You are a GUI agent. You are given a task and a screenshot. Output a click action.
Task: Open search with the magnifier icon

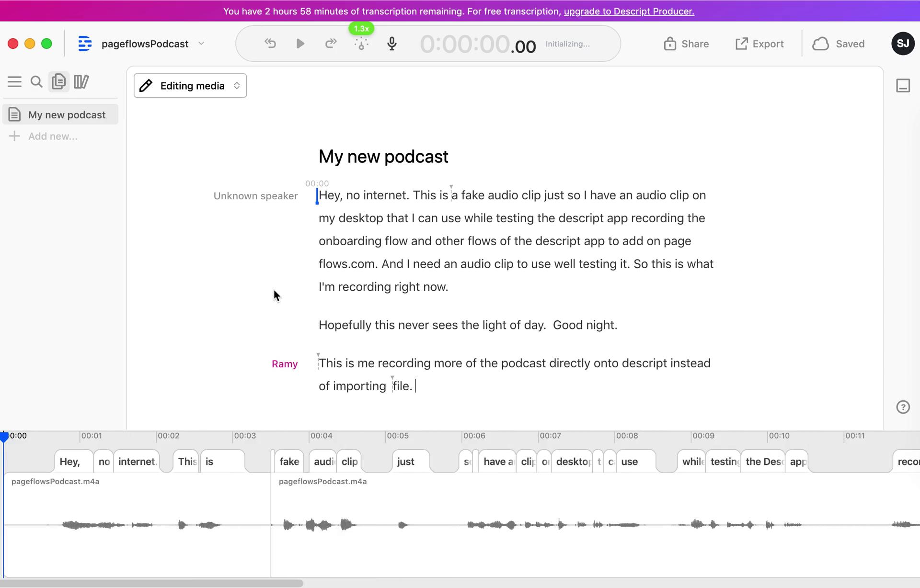click(36, 82)
